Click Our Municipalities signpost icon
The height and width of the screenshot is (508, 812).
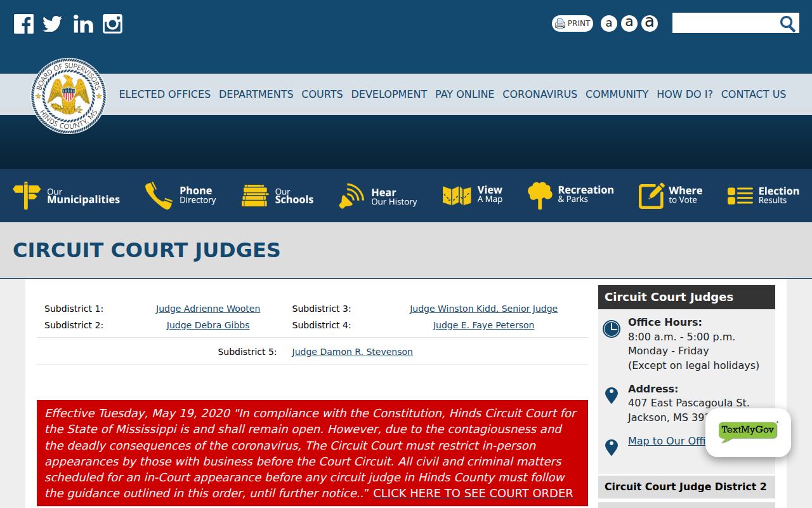tap(27, 196)
